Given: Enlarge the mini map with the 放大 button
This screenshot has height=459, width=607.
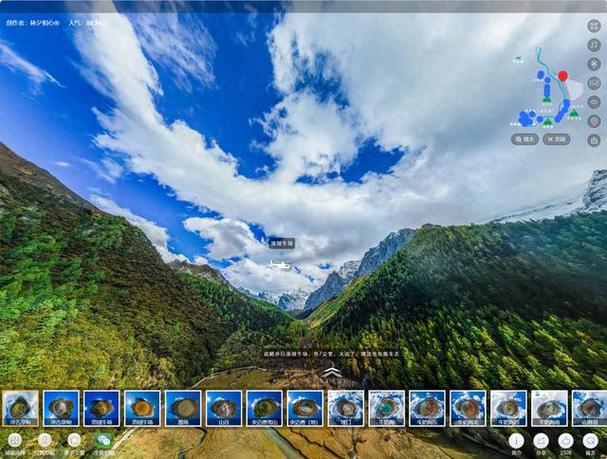Looking at the screenshot, I should 525,139.
